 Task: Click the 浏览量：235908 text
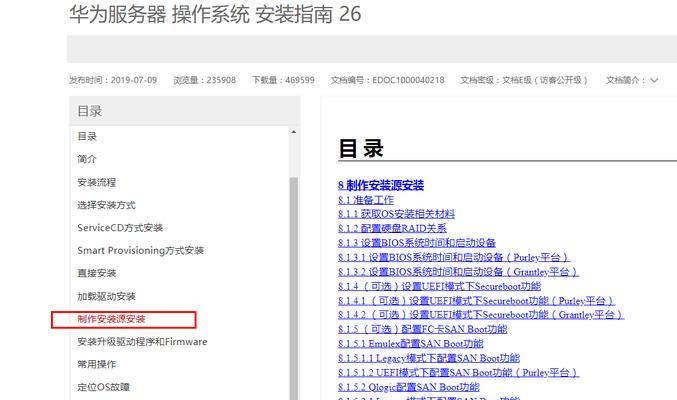pos(205,80)
